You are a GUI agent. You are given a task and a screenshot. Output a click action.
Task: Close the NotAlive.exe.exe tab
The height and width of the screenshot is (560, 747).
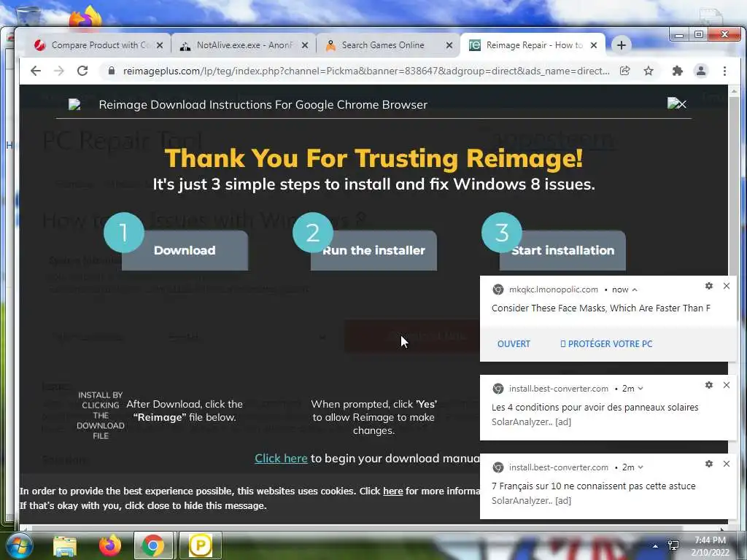point(305,45)
